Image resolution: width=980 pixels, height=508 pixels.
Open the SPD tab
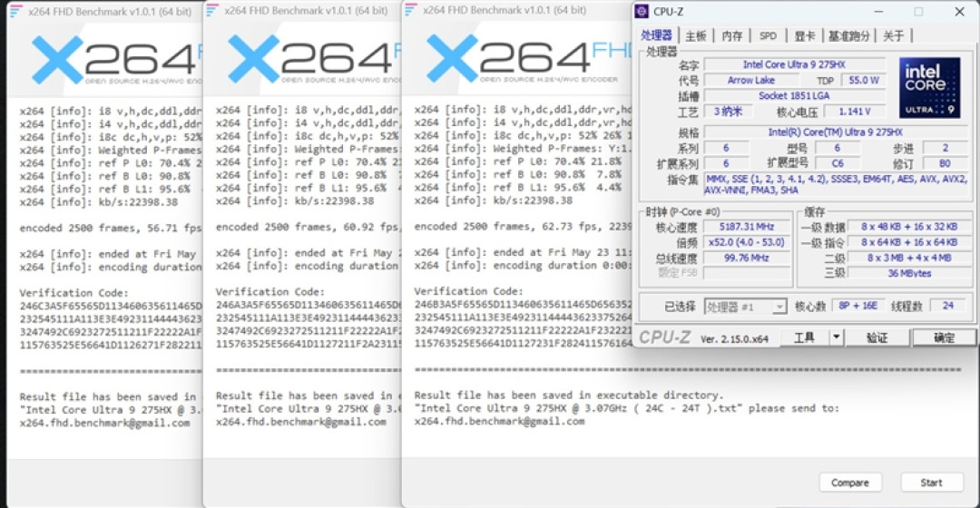(769, 35)
